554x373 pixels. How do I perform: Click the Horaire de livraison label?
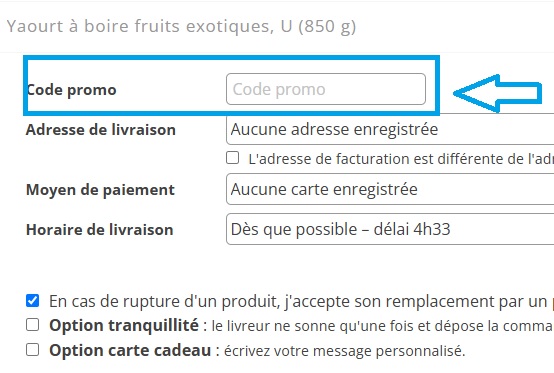pyautogui.click(x=100, y=230)
